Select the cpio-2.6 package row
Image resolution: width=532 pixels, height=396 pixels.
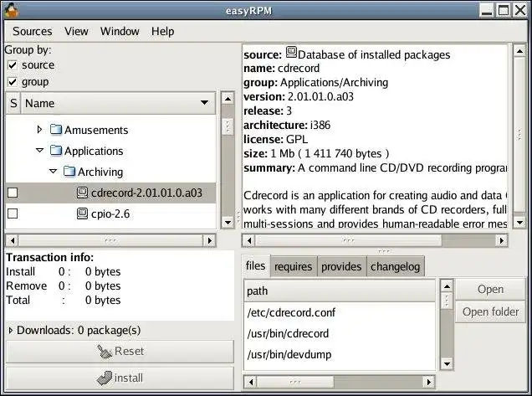coord(110,214)
